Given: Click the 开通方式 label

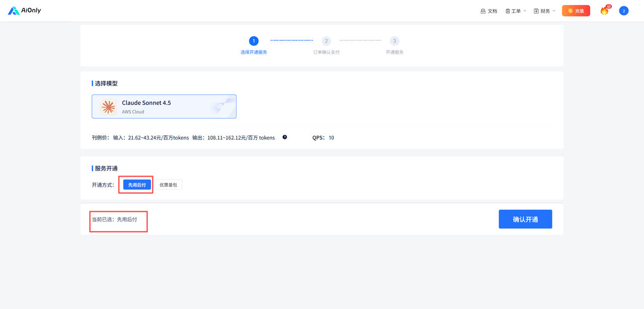Looking at the screenshot, I should click(103, 185).
